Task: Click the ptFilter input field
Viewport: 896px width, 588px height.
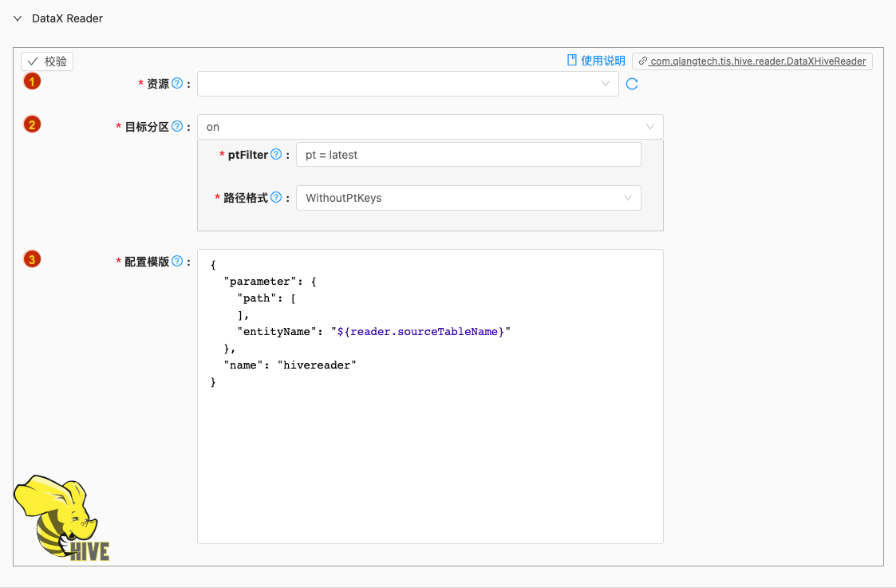Action: point(468,155)
